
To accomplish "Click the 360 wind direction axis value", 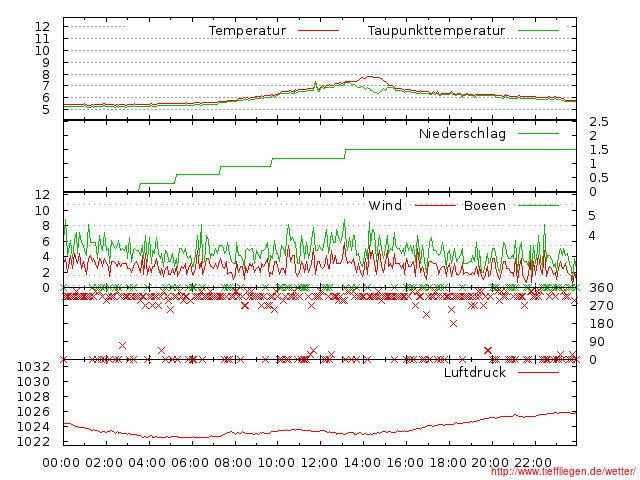I will 601,288.
